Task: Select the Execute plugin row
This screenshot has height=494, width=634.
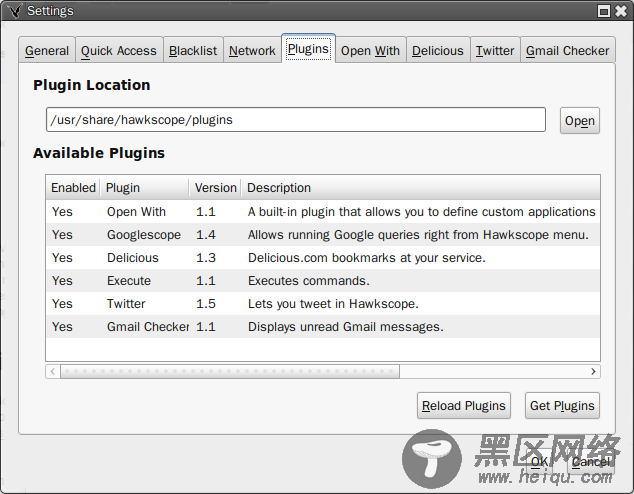Action: point(323,281)
